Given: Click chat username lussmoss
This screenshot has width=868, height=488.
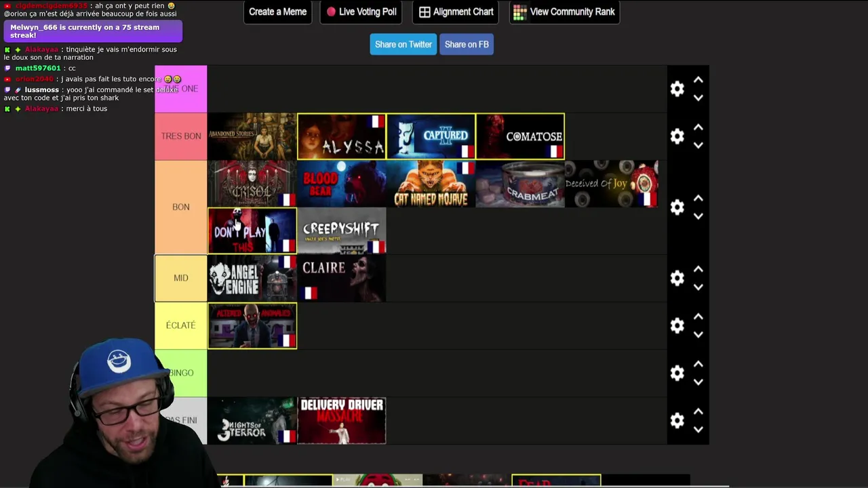Looking at the screenshot, I should 41,89.
